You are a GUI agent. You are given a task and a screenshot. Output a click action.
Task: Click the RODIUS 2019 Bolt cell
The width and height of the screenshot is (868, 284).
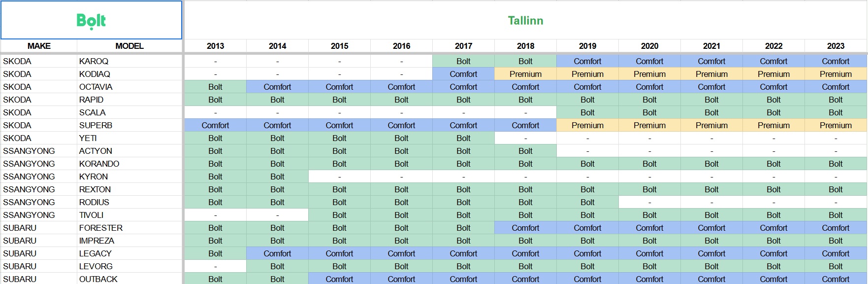(587, 202)
